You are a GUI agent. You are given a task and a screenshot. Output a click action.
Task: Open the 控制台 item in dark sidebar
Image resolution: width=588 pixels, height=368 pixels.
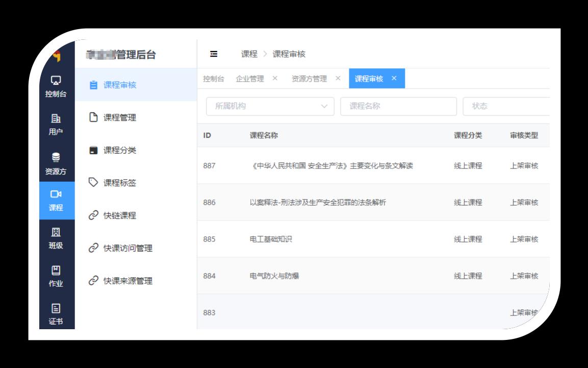[56, 87]
